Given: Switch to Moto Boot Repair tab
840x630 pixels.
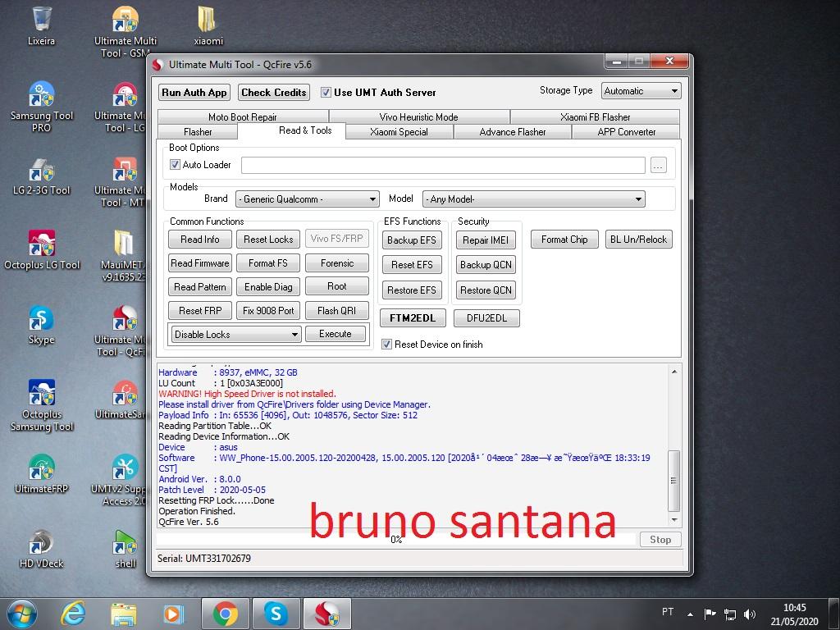Looking at the screenshot, I should point(243,116).
